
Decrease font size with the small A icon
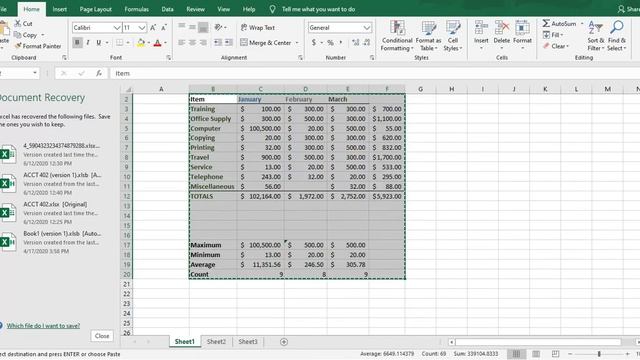tap(164, 28)
